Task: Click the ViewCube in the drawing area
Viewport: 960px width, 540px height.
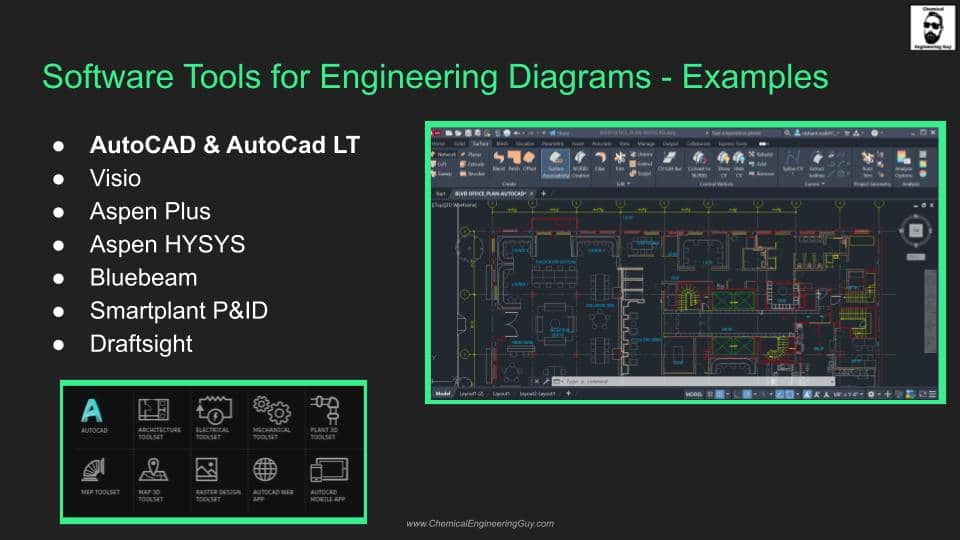Action: tap(915, 230)
